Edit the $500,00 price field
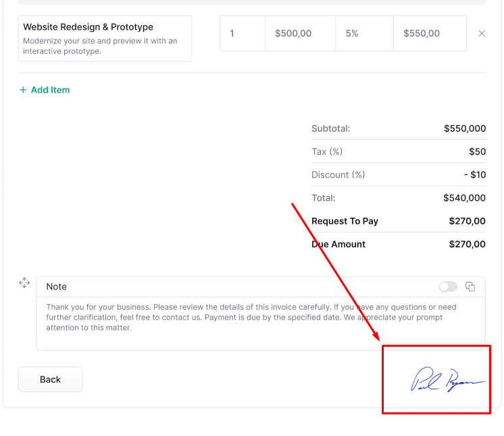Image resolution: width=504 pixels, height=436 pixels. [x=299, y=33]
